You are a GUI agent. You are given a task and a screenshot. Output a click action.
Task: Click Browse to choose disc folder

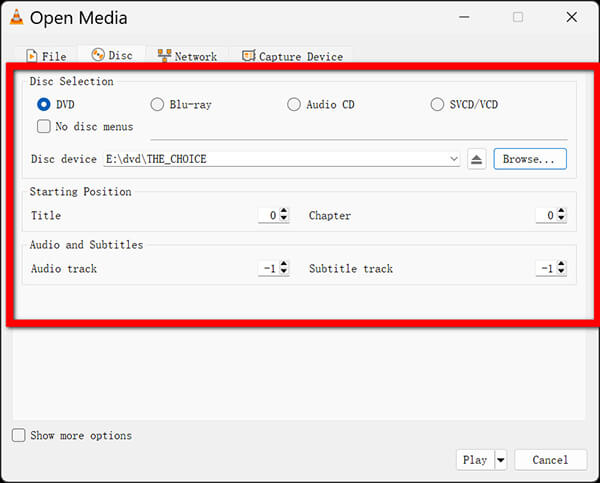tap(530, 159)
